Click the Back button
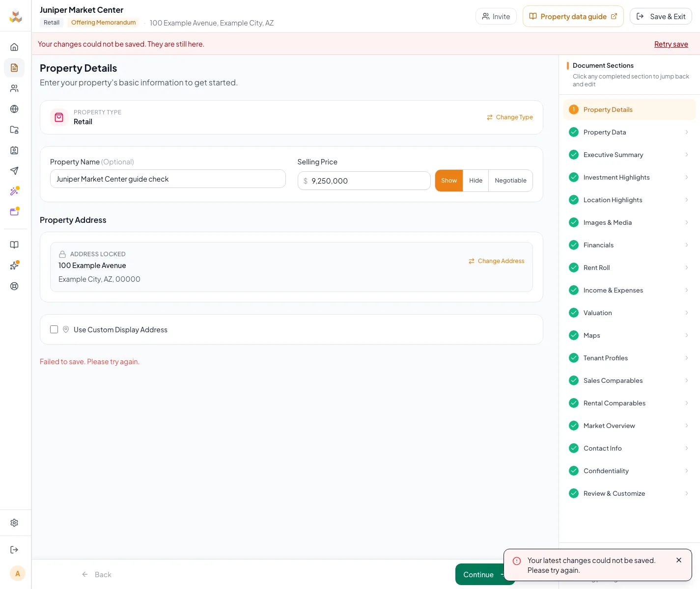This screenshot has width=700, height=589. pyautogui.click(x=97, y=574)
